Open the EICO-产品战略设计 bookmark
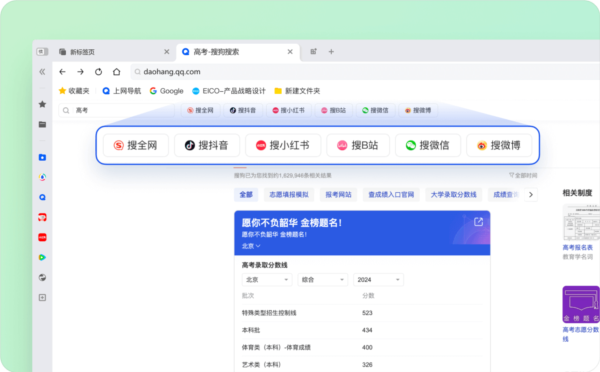The image size is (600, 372). tap(229, 91)
